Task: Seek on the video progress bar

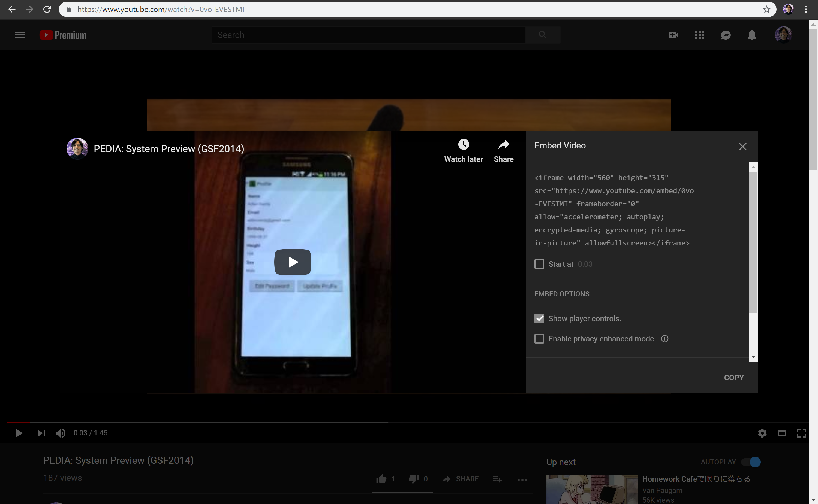Action: point(407,422)
